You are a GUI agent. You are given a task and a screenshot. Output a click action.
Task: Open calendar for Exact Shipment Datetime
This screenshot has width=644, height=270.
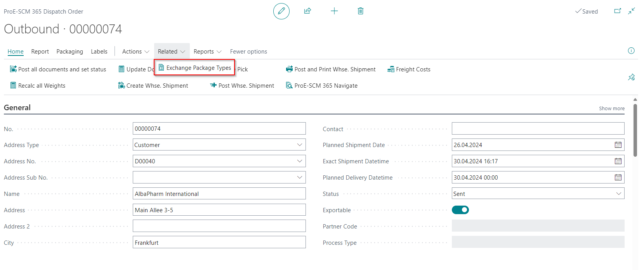618,161
